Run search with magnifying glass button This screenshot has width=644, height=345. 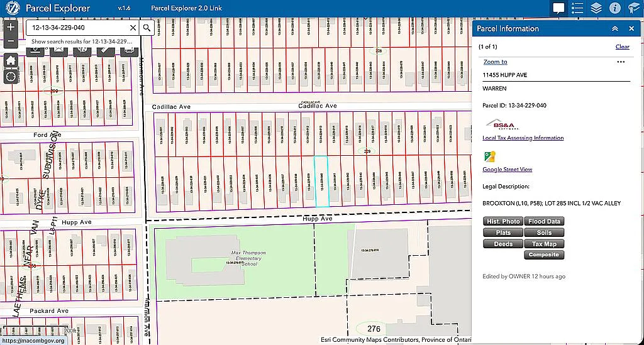[x=147, y=28]
